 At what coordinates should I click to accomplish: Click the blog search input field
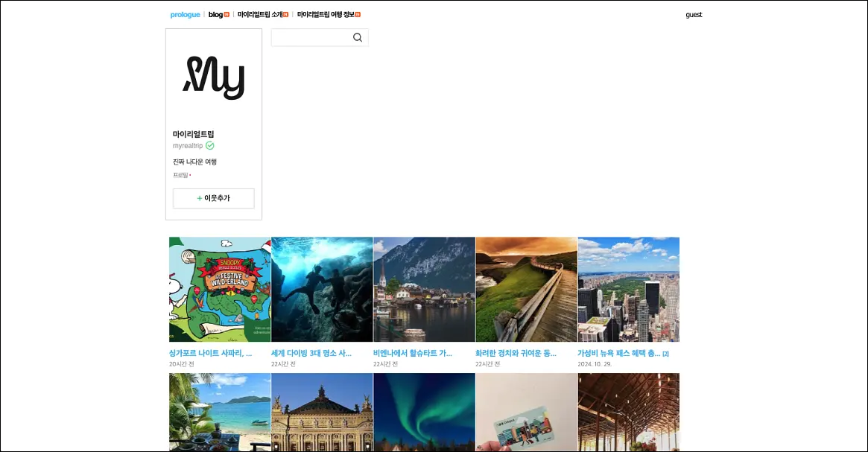(x=311, y=38)
